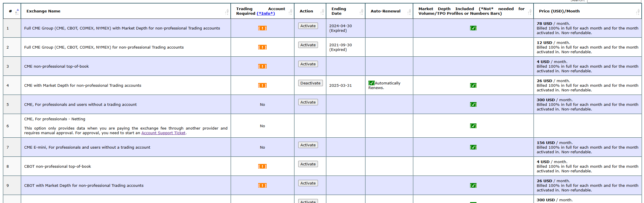Click green market depth check for CME professionals row 5
The height and width of the screenshot is (203, 644).
tap(473, 104)
